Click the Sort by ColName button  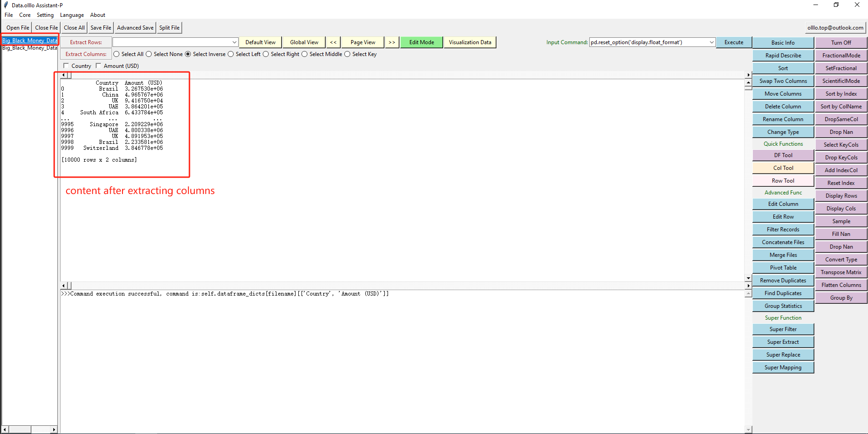(x=841, y=107)
